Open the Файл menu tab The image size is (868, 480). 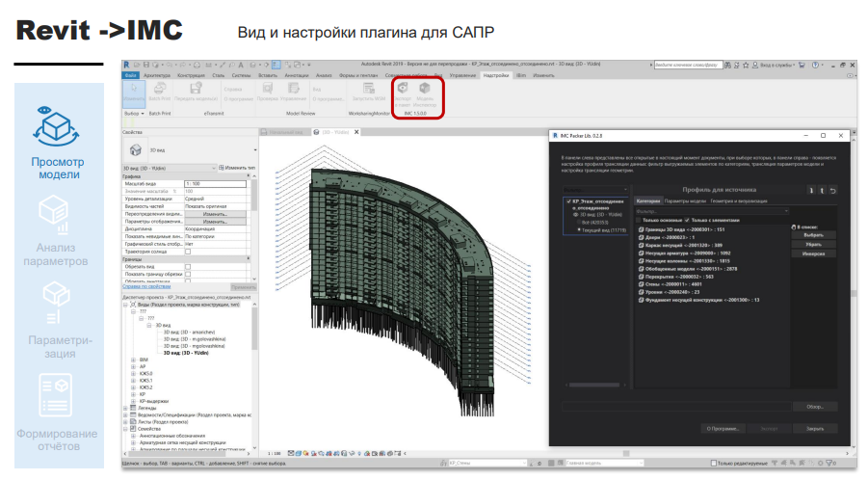131,75
